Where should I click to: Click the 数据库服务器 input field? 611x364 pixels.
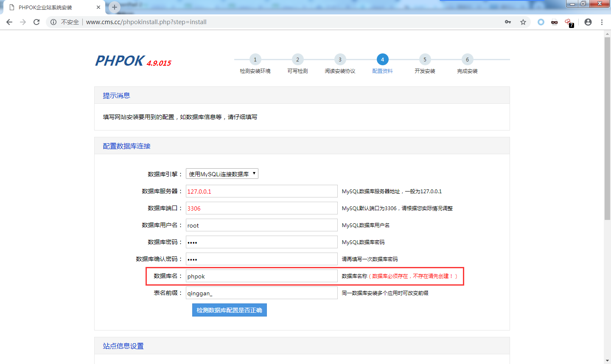coord(262,191)
